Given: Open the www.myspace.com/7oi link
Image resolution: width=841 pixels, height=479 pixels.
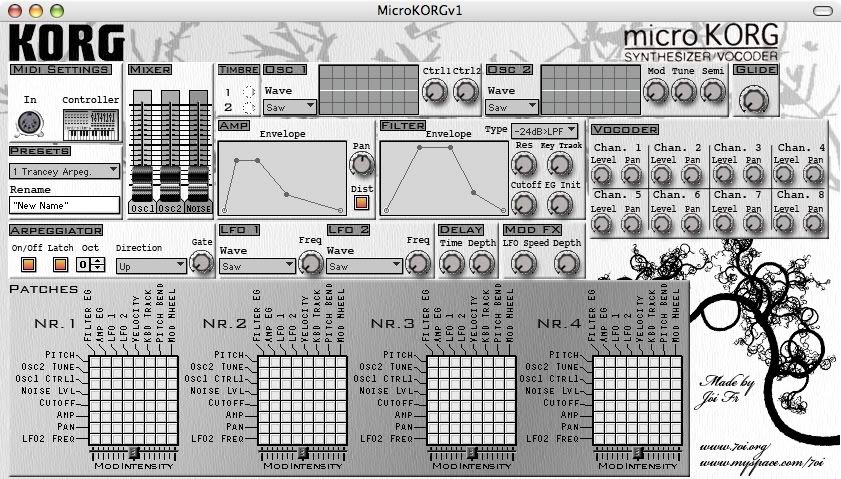Looking at the screenshot, I should pyautogui.click(x=762, y=462).
